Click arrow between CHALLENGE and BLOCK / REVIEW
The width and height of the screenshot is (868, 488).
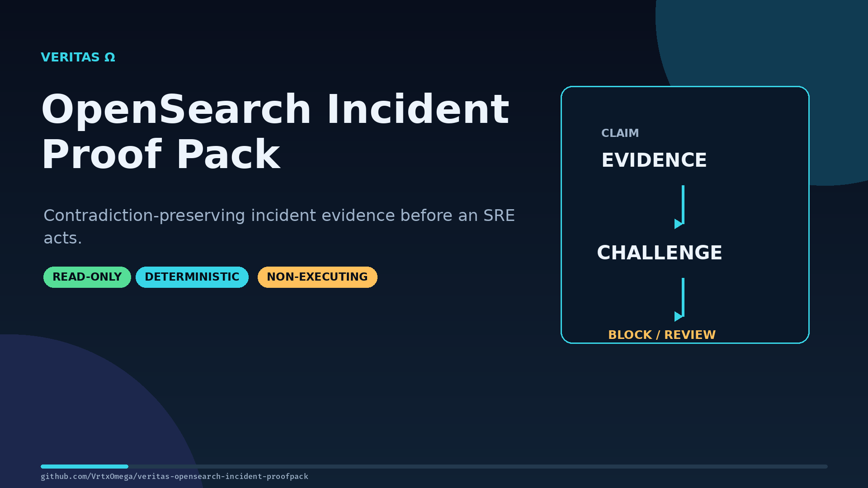tap(680, 300)
